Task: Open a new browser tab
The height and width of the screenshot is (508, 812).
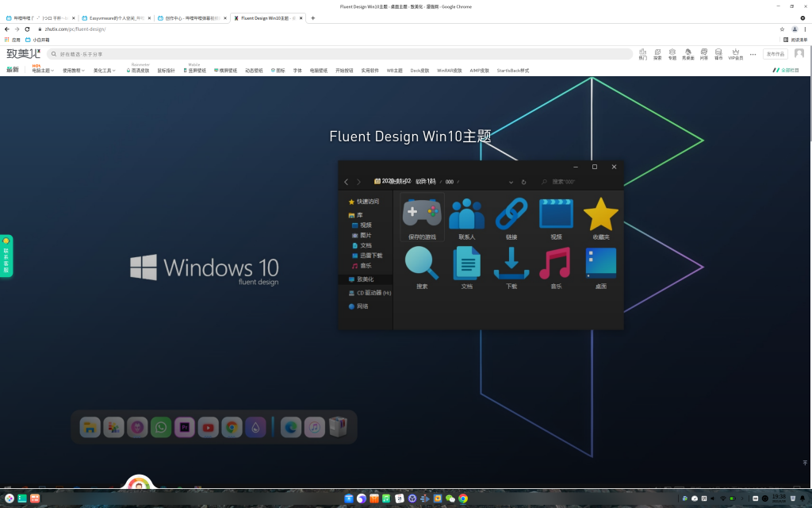Action: point(312,18)
